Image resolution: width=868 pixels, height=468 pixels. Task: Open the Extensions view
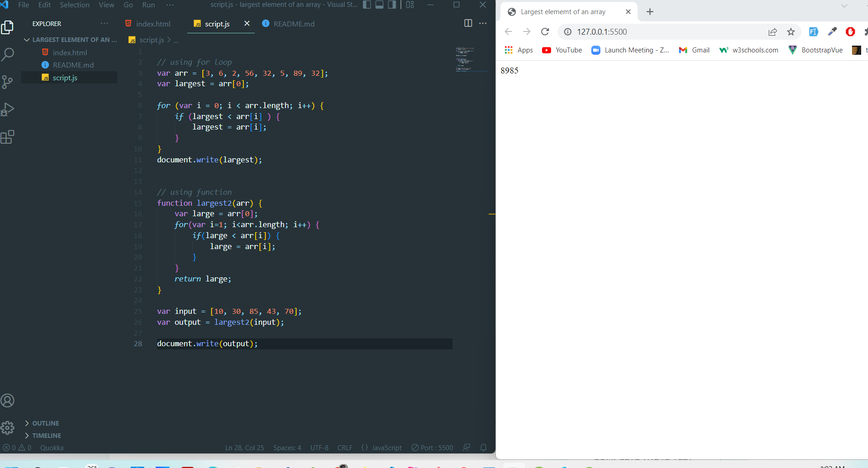tap(8, 136)
